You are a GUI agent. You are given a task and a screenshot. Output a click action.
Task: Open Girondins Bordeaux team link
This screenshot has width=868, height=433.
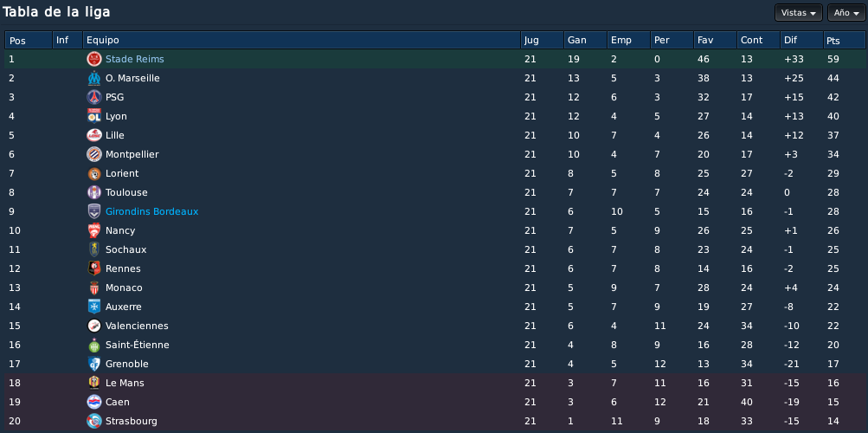point(151,211)
